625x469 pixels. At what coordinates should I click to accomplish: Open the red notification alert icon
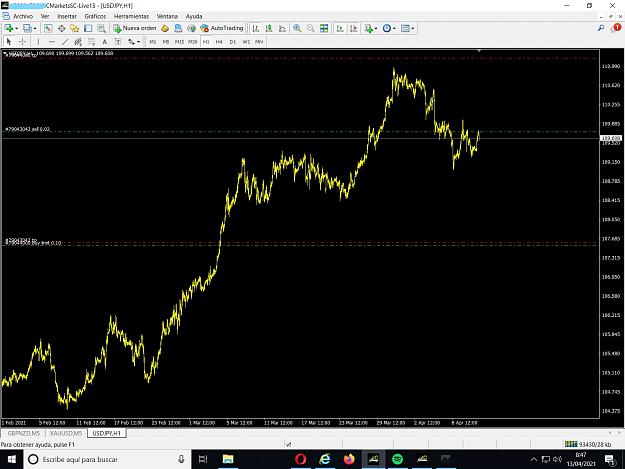click(616, 28)
